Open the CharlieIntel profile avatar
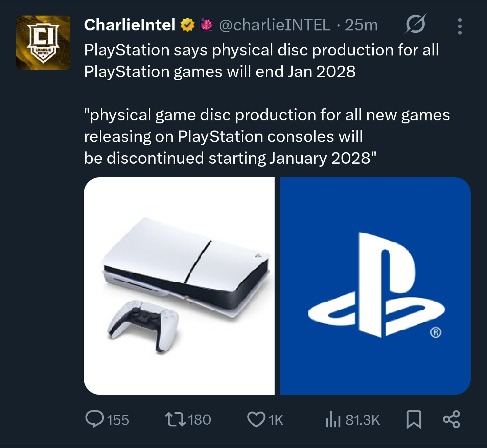Viewport: 487px width, 448px height. (x=43, y=43)
